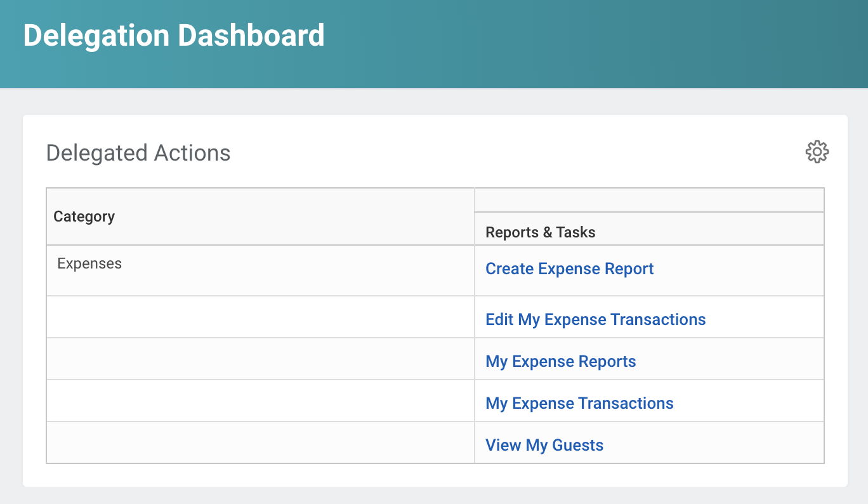Image resolution: width=868 pixels, height=504 pixels.
Task: Click the Delegated Actions heading
Action: (x=138, y=153)
